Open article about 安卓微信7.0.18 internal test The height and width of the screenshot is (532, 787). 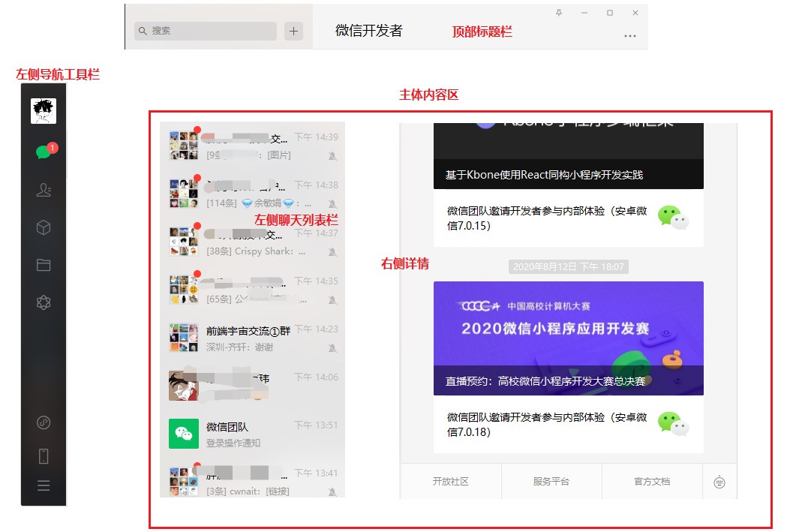tap(568, 425)
